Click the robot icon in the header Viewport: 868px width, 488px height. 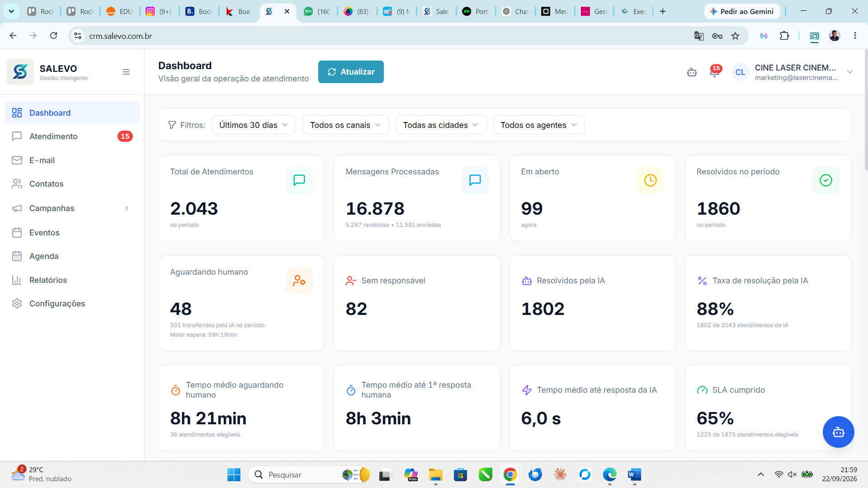tap(692, 72)
